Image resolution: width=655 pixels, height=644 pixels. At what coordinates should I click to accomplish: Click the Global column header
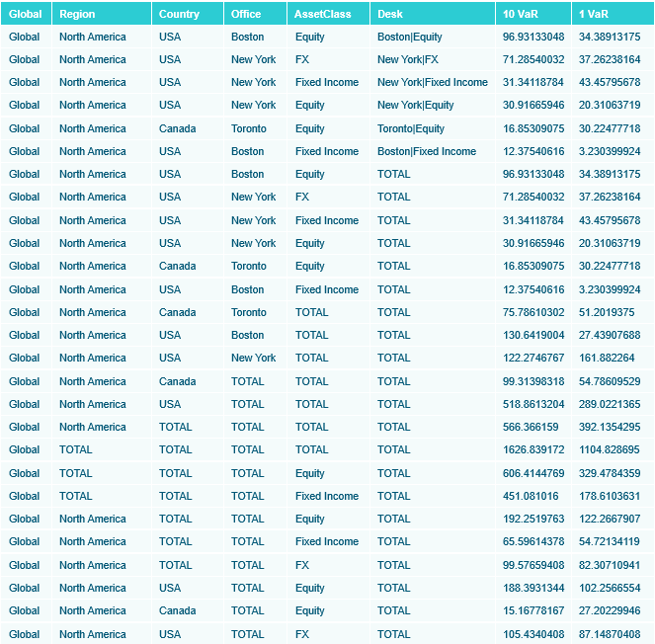click(x=26, y=14)
